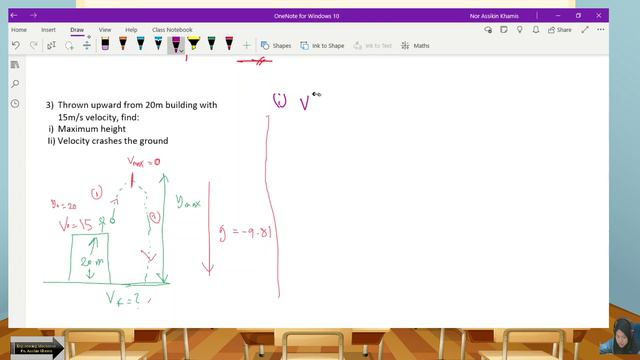640x360 pixels.
Task: Pick the orange pen
Action: [x=123, y=44]
